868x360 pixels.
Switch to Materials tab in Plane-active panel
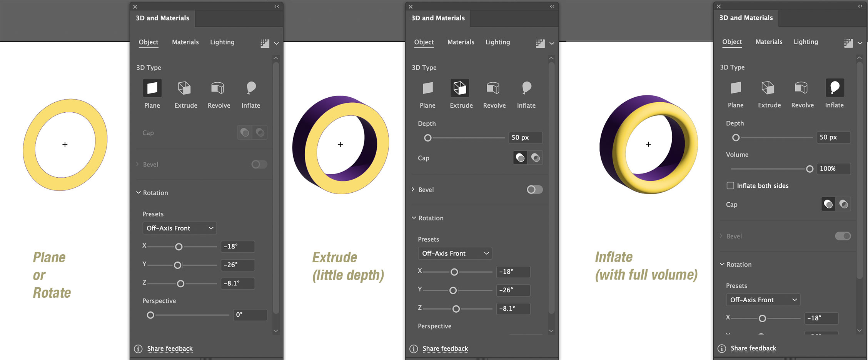pyautogui.click(x=185, y=42)
